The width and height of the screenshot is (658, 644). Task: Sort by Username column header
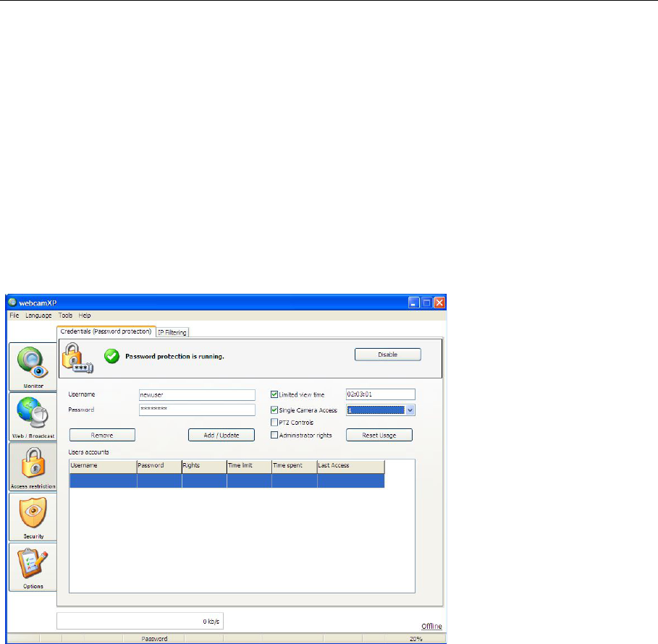click(103, 467)
